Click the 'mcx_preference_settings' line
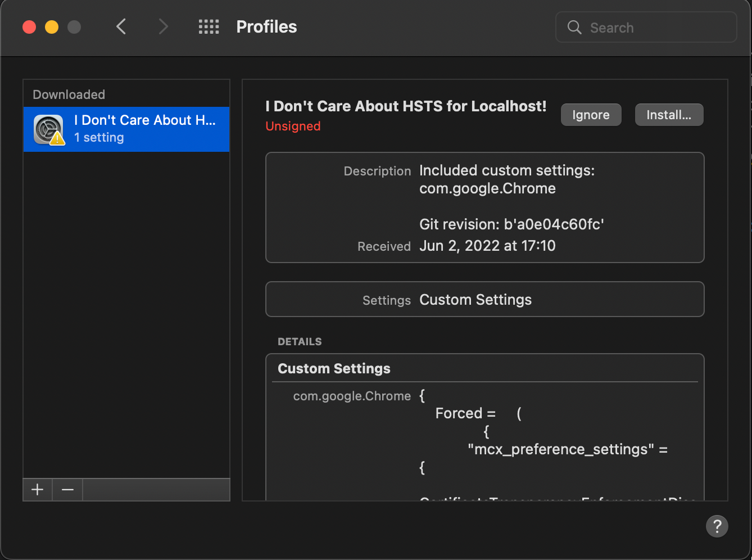This screenshot has height=560, width=752. pos(567,449)
